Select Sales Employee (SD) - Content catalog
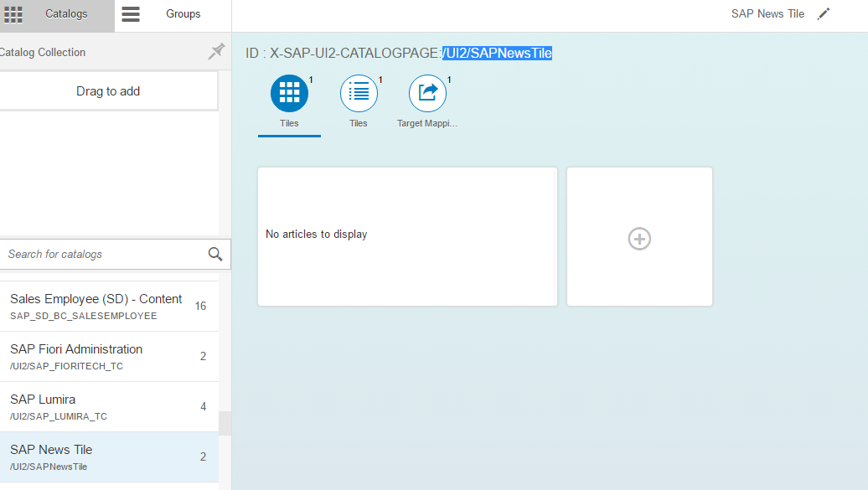Image resolution: width=868 pixels, height=490 pixels. point(109,307)
